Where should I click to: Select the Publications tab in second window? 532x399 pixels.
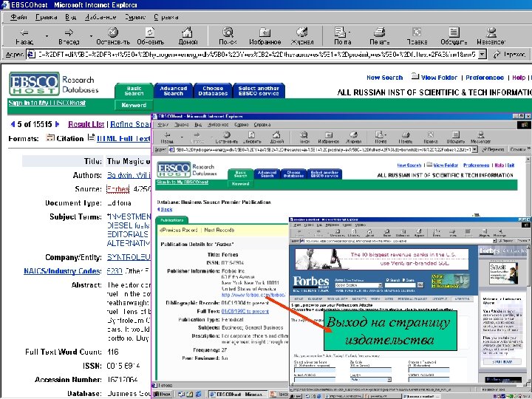pyautogui.click(x=172, y=220)
